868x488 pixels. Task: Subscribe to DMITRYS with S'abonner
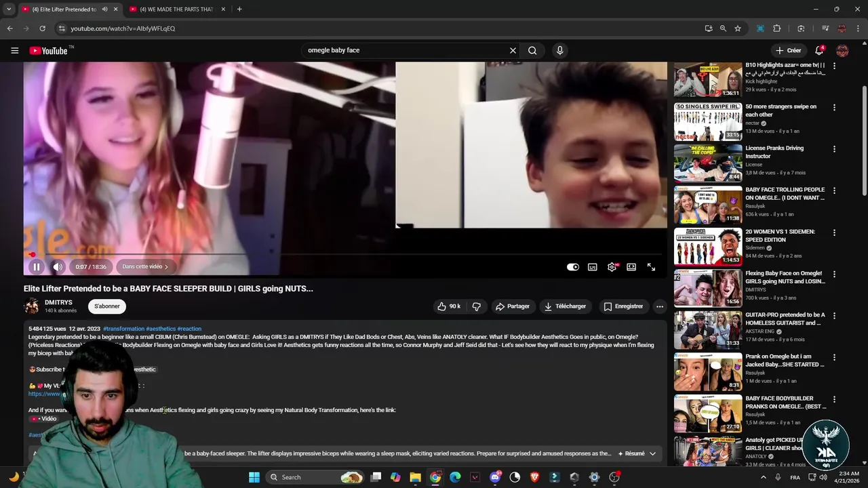(x=107, y=306)
